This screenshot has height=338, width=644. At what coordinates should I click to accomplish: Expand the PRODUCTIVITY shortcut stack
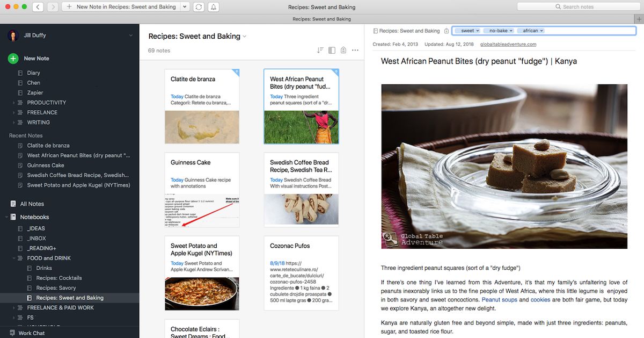(14, 103)
